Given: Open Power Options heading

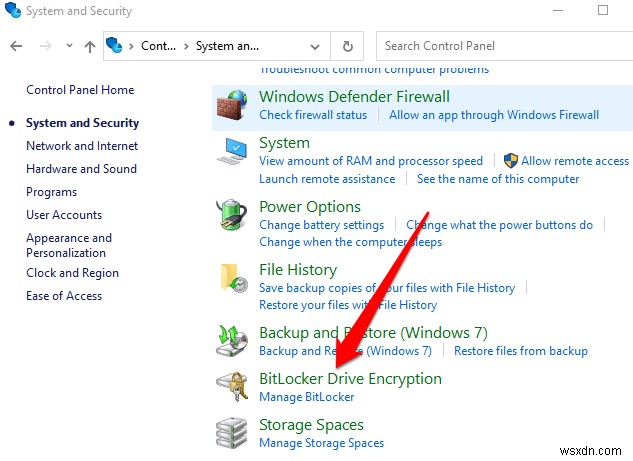Looking at the screenshot, I should [x=310, y=207].
